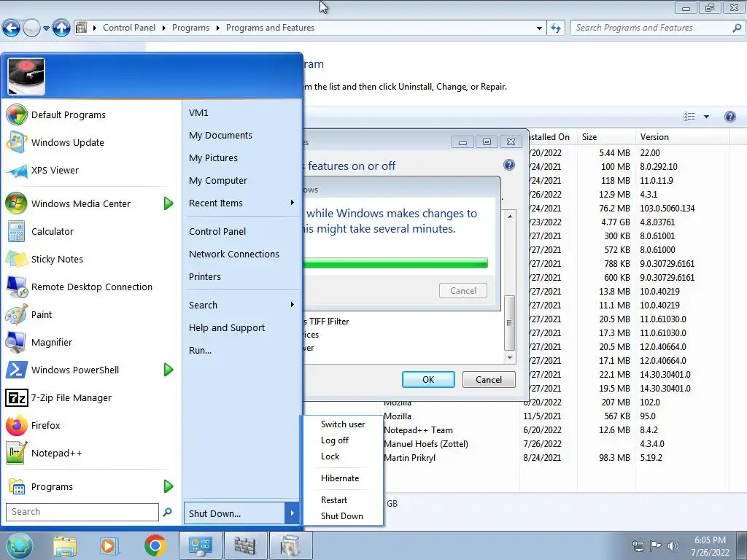Refresh the Programs and Features view

click(x=556, y=28)
